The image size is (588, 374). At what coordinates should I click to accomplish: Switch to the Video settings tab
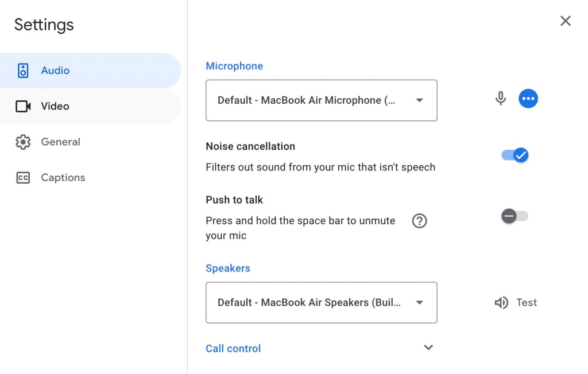tap(55, 106)
